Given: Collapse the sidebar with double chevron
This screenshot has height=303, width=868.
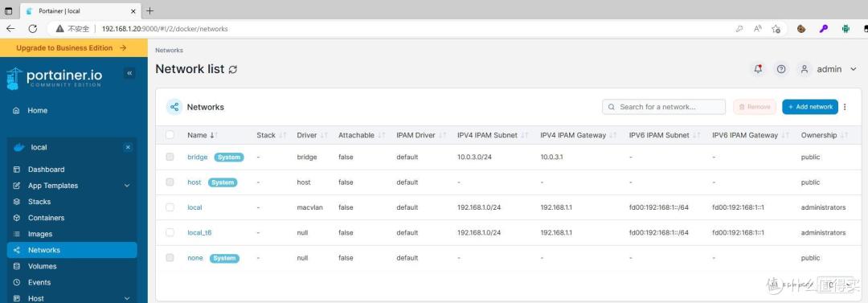Looking at the screenshot, I should click(129, 73).
